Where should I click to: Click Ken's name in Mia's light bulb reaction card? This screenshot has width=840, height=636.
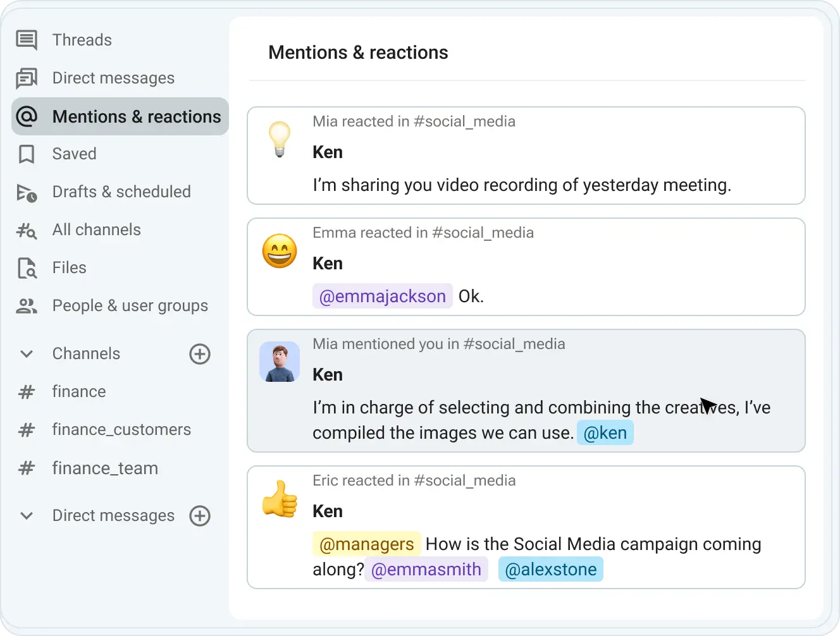tap(328, 152)
